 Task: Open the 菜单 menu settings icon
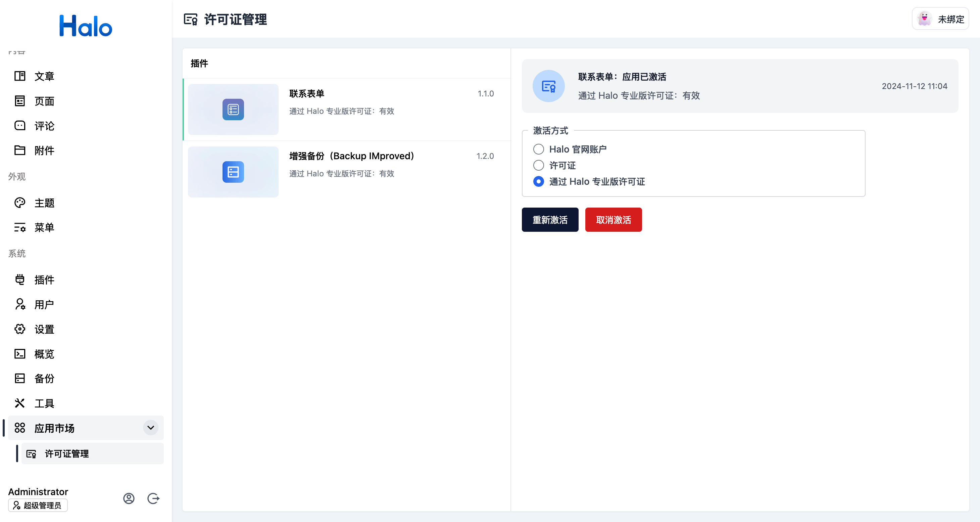(x=20, y=227)
